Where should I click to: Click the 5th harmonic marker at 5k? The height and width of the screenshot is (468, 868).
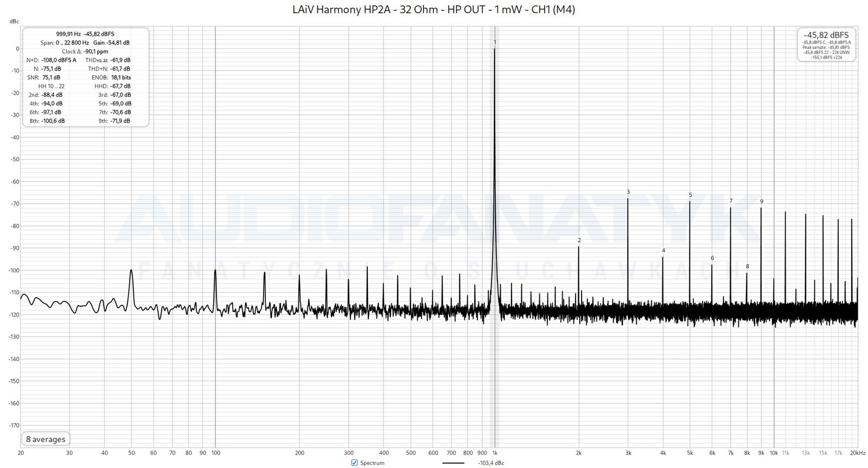[x=690, y=195]
